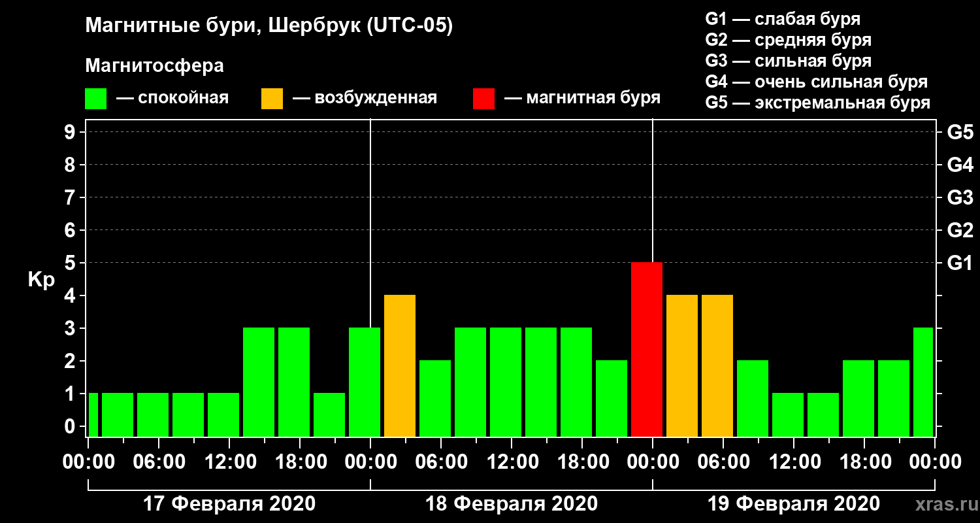Click the "возбужденная" legend label
Screen dimensions: 980x523
pos(376,98)
